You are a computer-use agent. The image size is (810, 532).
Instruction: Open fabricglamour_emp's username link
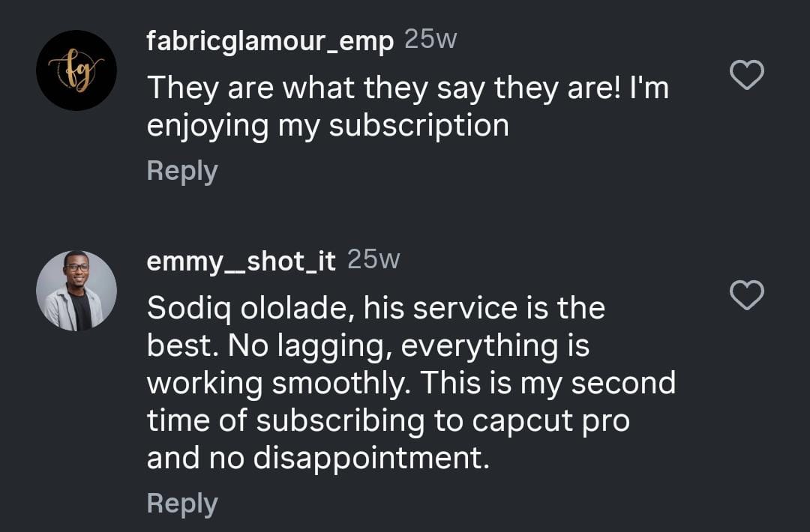270,43
